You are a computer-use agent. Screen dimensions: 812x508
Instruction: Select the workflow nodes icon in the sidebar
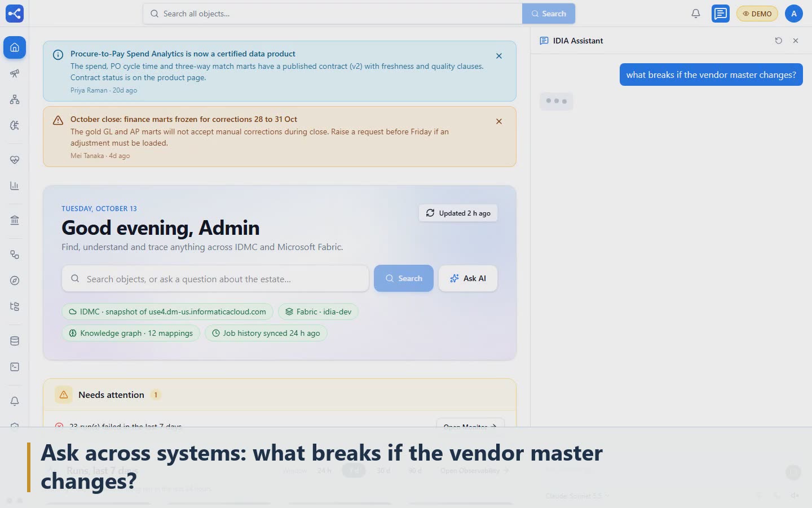pos(15,255)
